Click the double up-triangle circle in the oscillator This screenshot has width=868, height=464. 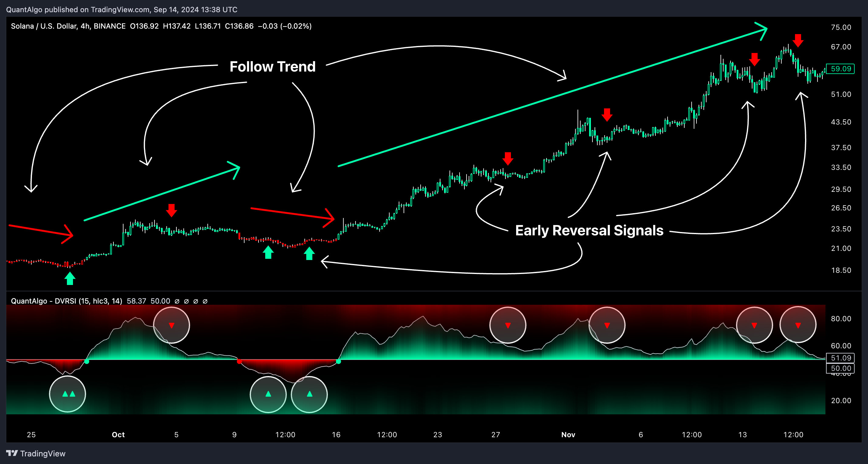click(x=68, y=394)
